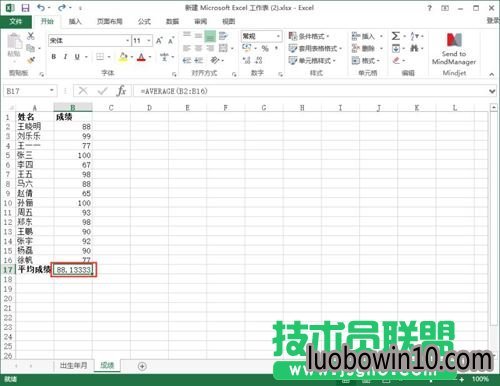
Task: Toggle Italic formatting button
Action: 65,57
